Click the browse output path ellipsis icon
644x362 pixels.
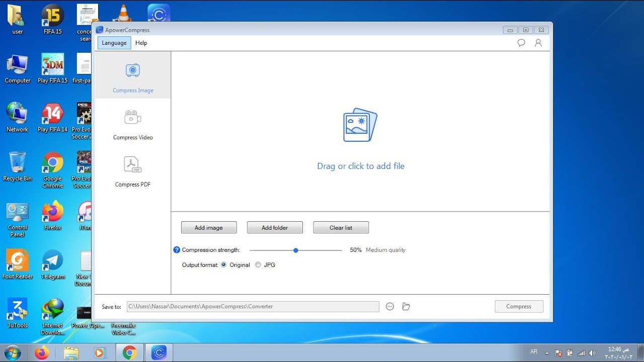[390, 306]
